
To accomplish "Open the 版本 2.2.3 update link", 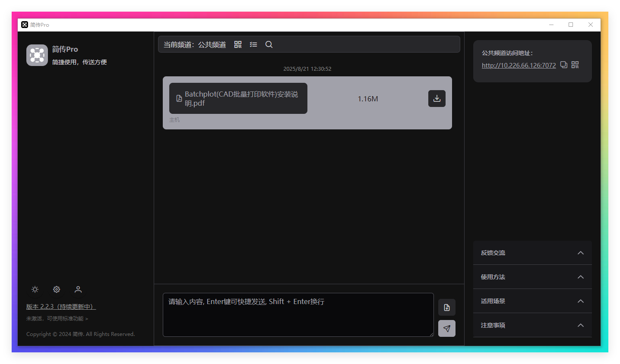I will [60, 306].
